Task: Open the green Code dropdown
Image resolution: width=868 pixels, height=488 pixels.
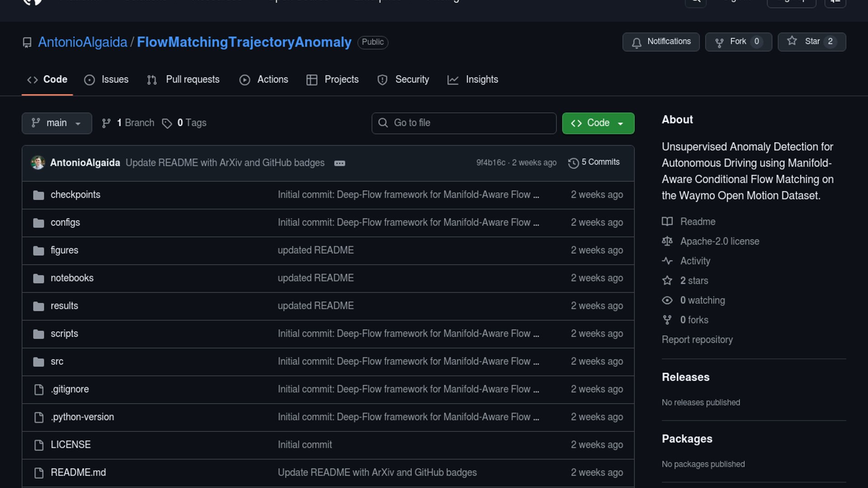Action: pos(598,123)
